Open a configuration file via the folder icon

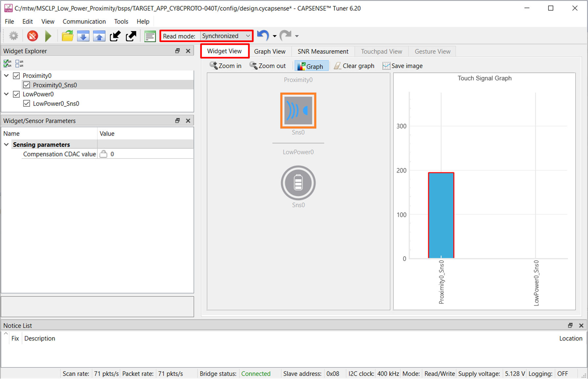(67, 36)
